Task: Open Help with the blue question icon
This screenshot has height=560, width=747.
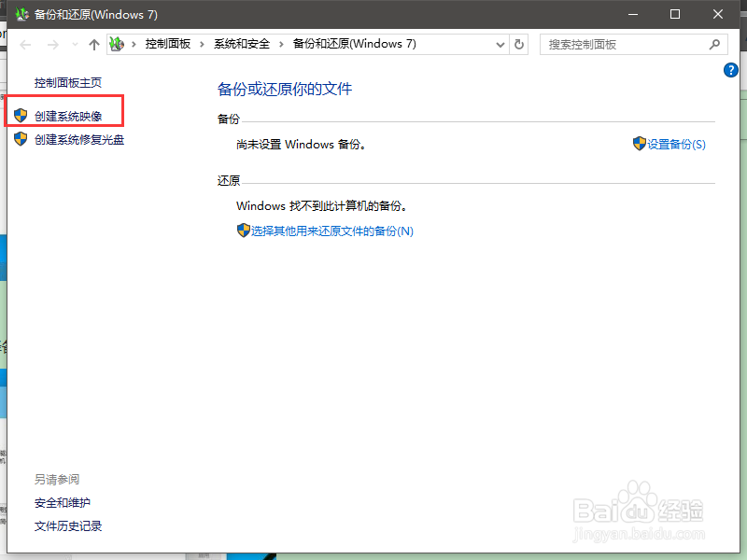Action: click(730, 70)
